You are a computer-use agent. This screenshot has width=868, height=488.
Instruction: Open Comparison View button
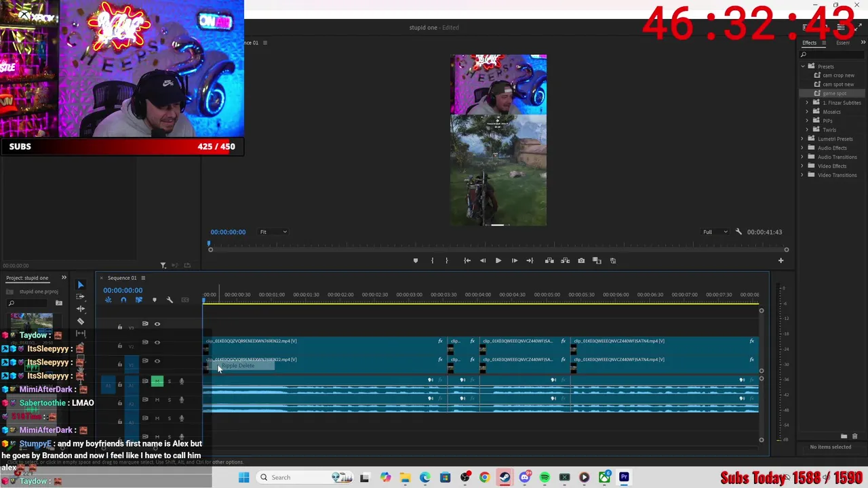click(x=597, y=261)
